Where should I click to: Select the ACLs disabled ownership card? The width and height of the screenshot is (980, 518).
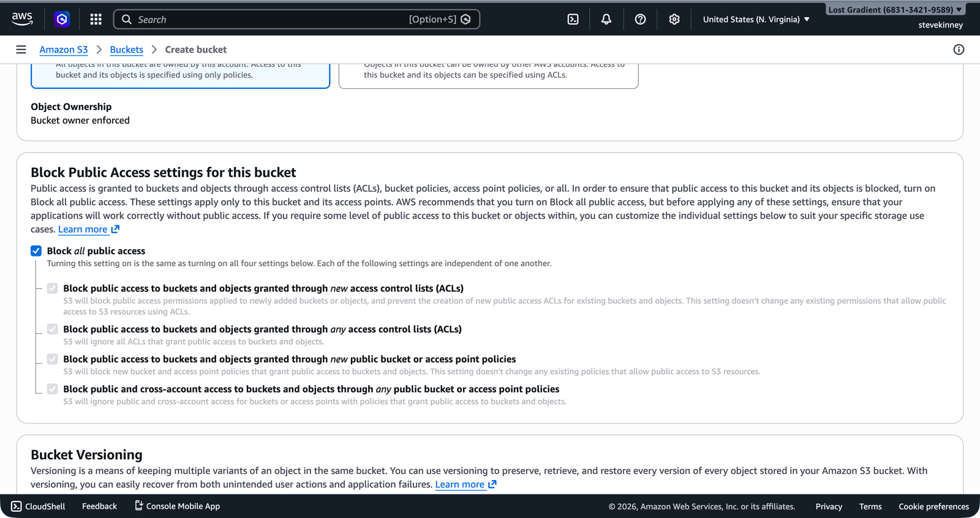pos(181,75)
